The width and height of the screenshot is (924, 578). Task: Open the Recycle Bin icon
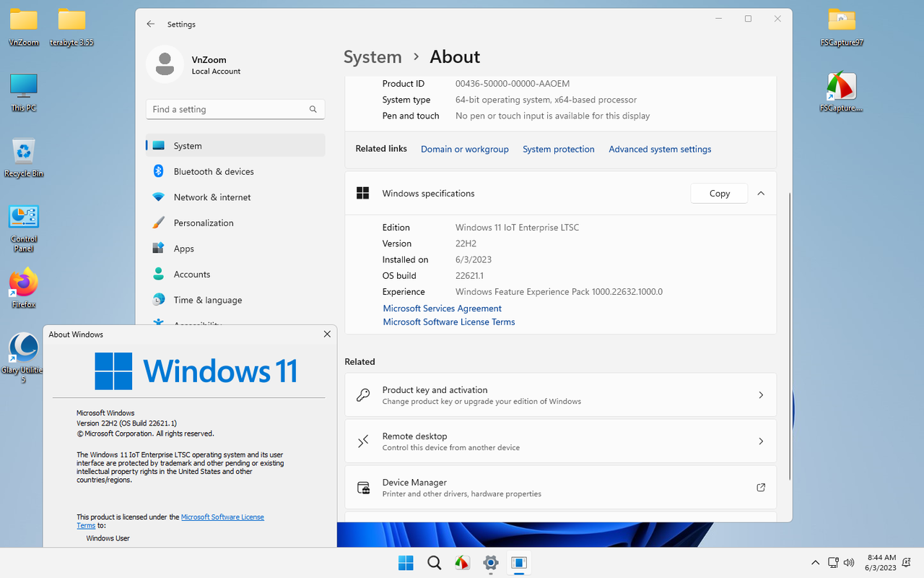(x=24, y=157)
